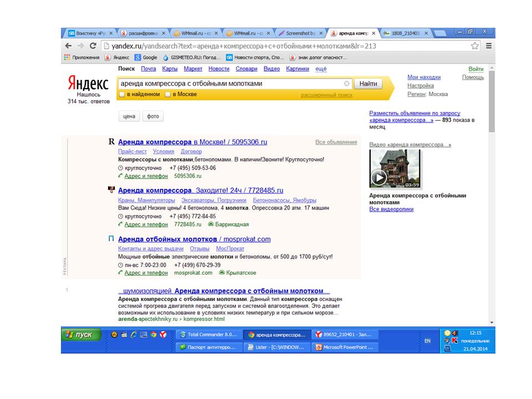Switch to the Screenshot by browser tab
This screenshot has width=532, height=399.
[x=300, y=33]
